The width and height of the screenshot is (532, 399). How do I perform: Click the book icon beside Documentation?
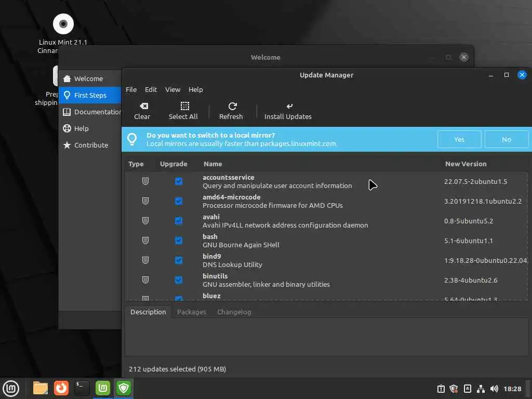[67, 112]
